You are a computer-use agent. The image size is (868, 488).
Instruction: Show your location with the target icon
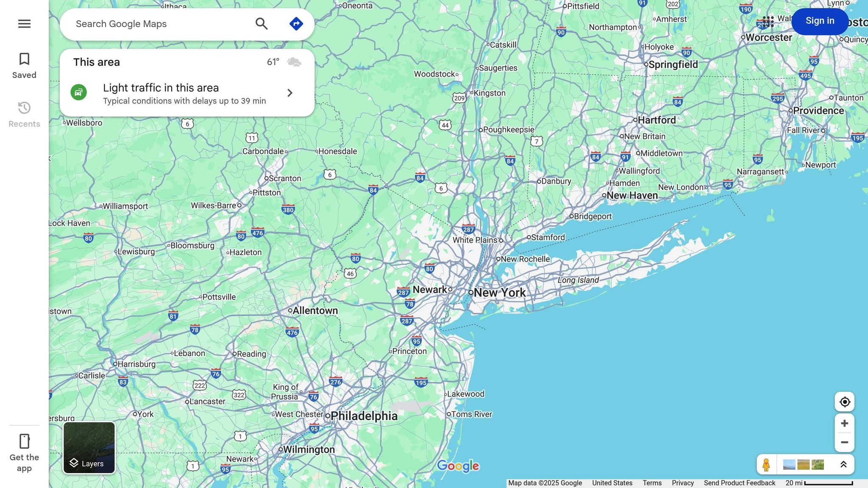844,402
